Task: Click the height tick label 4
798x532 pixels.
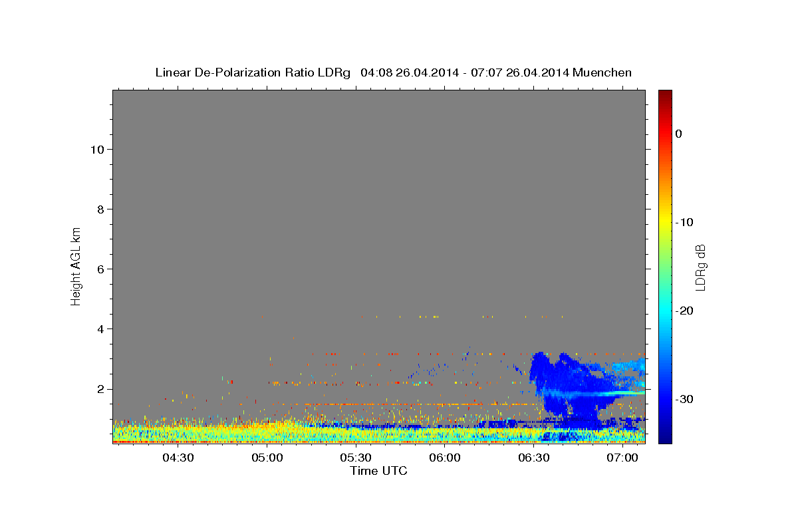Action: click(x=102, y=329)
